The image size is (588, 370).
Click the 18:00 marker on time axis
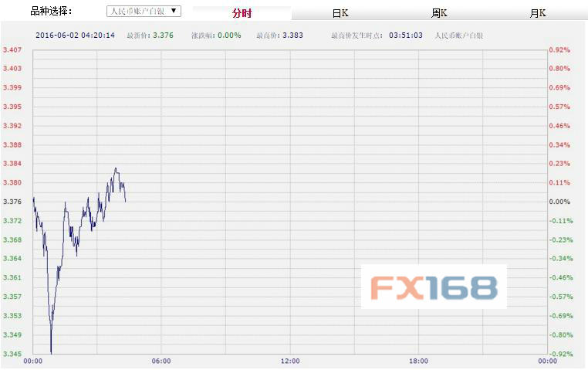coord(419,361)
